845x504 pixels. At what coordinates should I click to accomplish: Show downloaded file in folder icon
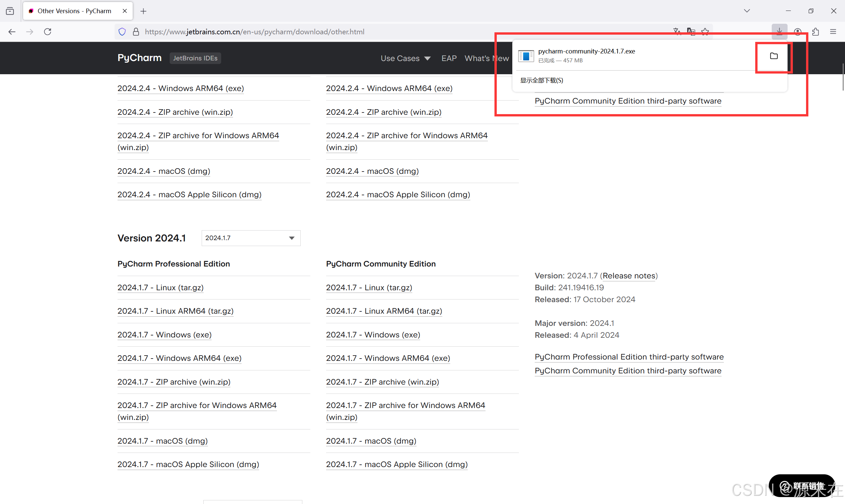[774, 56]
